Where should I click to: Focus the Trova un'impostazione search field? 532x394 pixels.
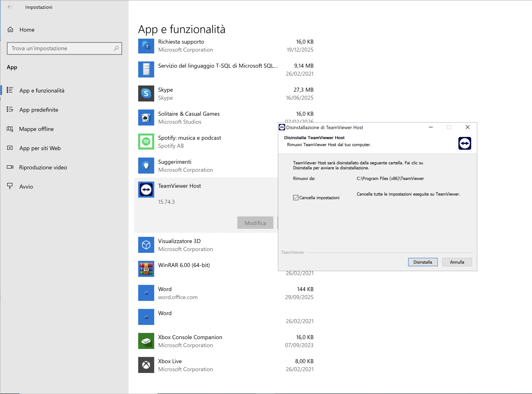[64, 48]
